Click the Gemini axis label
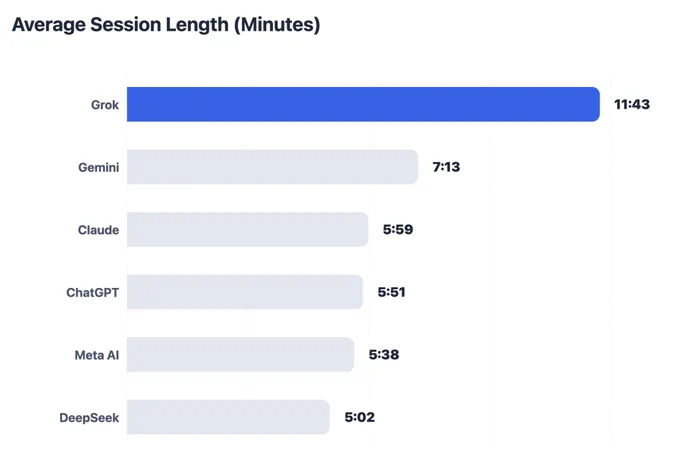Viewport: 680px width, 456px height. [x=98, y=167]
